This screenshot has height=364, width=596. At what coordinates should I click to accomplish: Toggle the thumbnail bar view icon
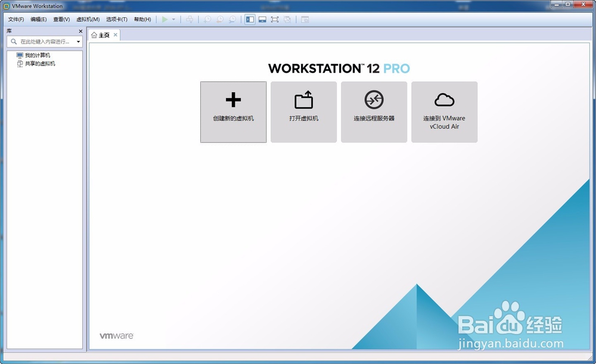pyautogui.click(x=262, y=20)
